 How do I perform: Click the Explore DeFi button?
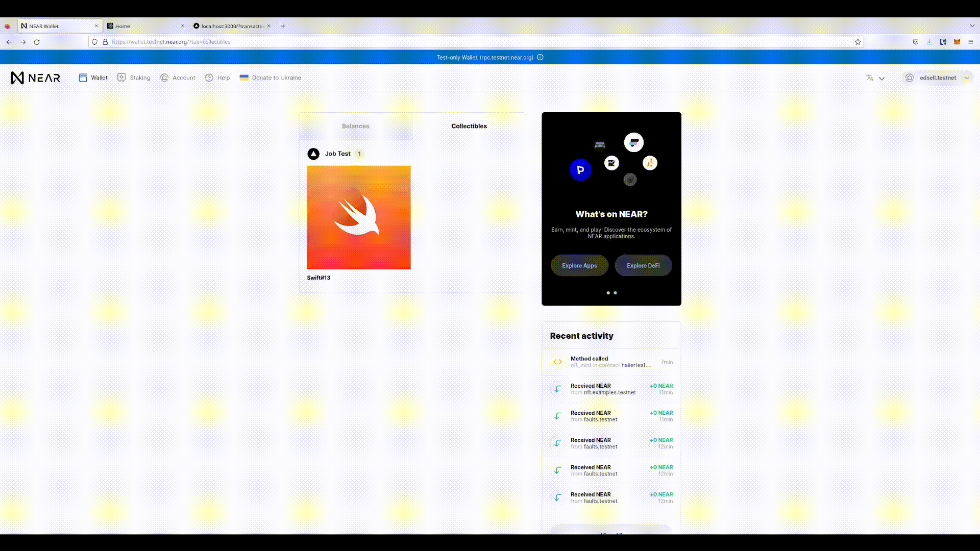643,265
